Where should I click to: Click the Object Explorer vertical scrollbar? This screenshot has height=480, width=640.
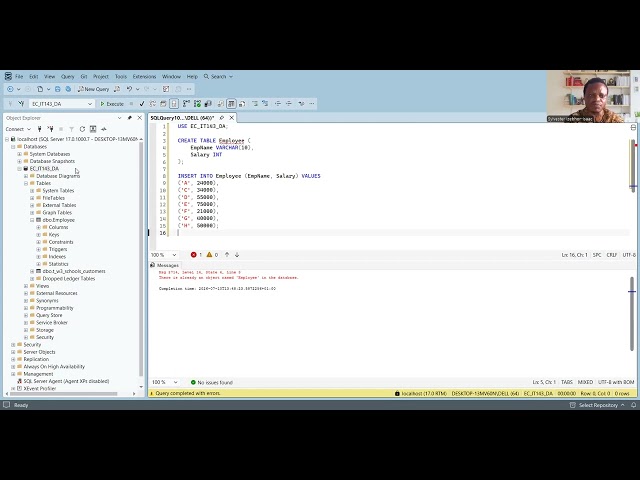[141, 261]
